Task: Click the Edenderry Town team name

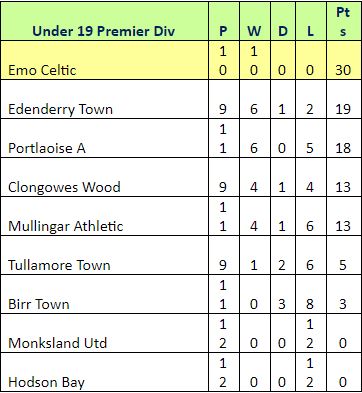Action: [x=60, y=109]
